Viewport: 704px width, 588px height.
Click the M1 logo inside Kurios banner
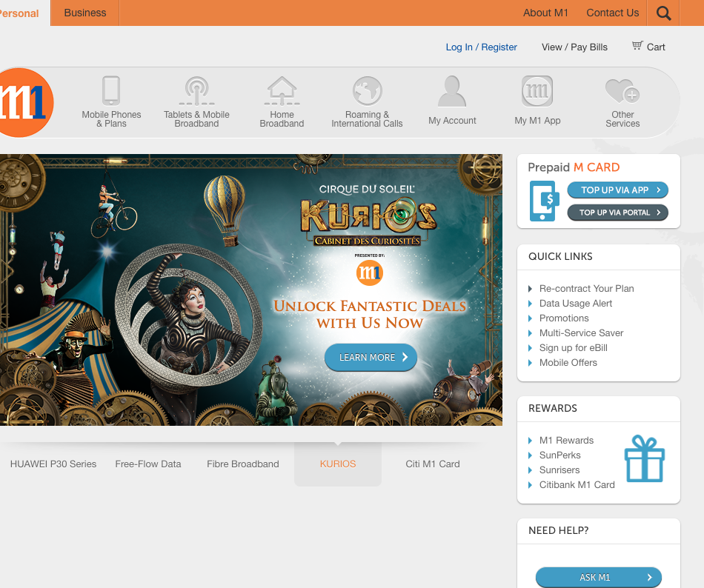[x=369, y=273]
